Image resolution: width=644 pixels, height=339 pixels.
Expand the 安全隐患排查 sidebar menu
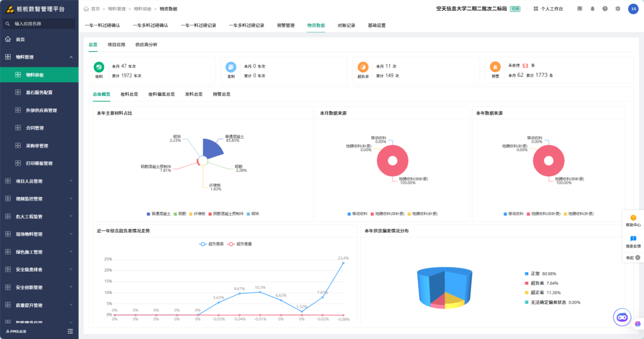click(x=71, y=269)
